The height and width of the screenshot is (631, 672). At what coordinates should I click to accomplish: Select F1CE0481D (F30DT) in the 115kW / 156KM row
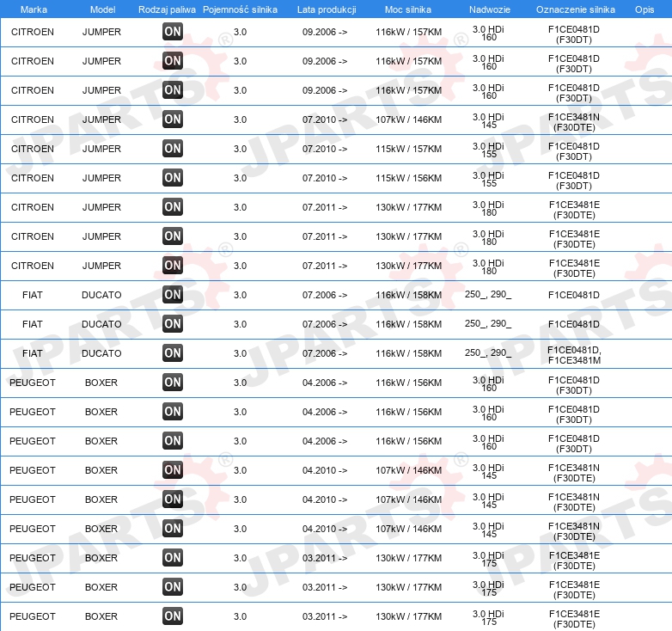pos(574,181)
